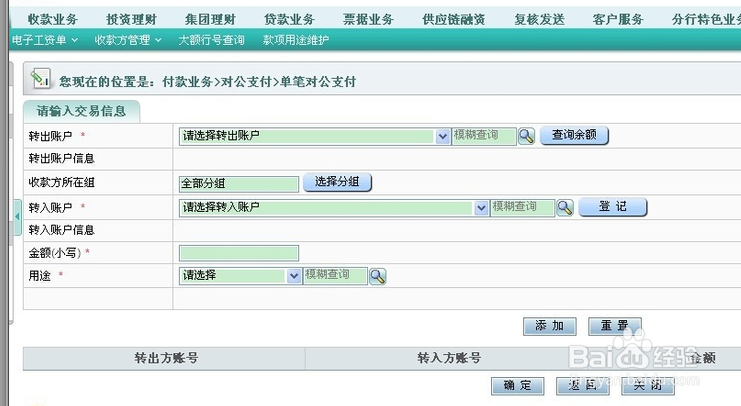Click the 关闭 button
The width and height of the screenshot is (741, 406).
coord(648,386)
